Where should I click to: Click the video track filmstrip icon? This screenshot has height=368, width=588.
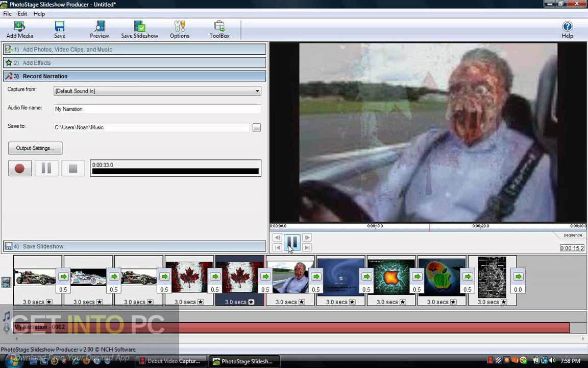(x=6, y=282)
